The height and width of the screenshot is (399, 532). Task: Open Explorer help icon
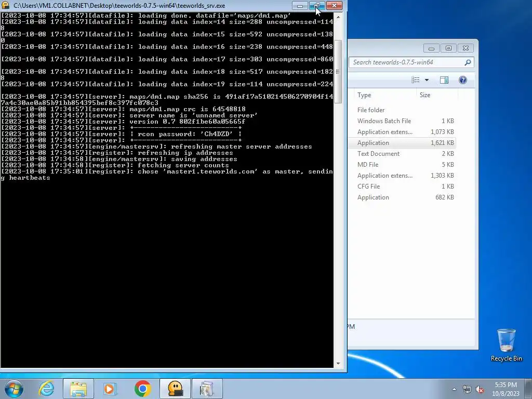[x=463, y=79]
